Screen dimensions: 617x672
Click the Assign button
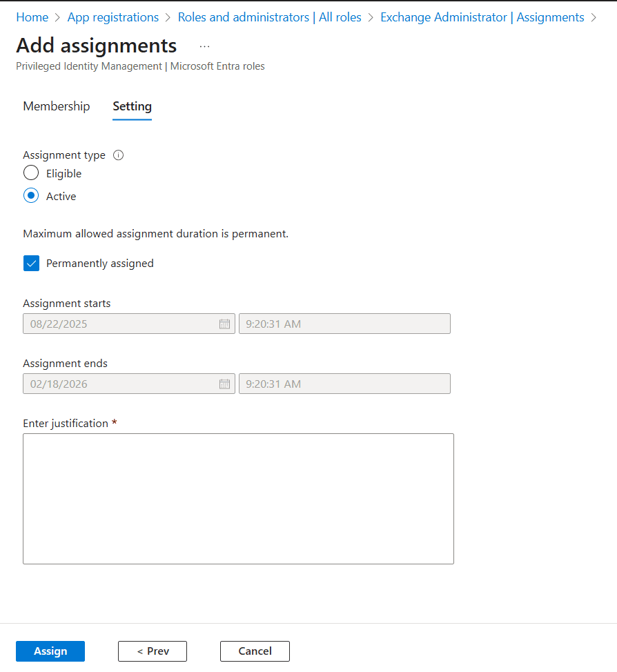point(50,651)
